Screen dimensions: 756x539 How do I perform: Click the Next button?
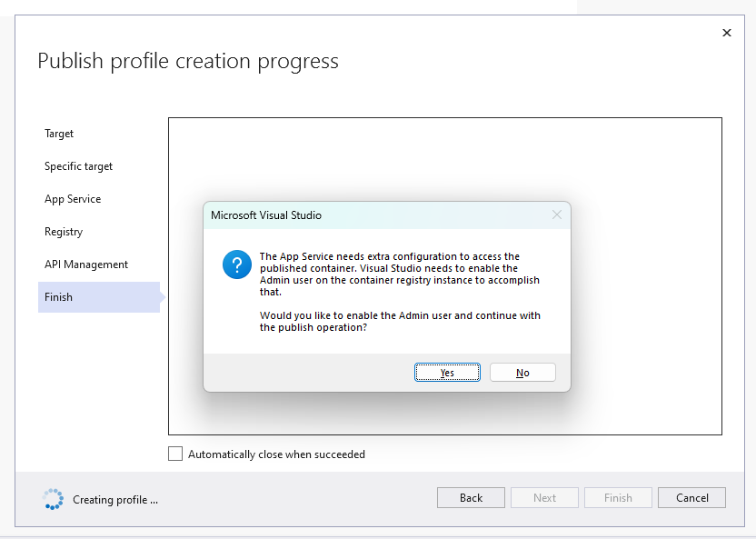pos(544,497)
